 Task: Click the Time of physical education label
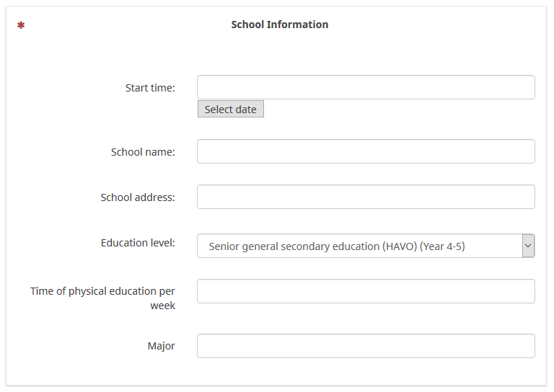tap(102, 291)
